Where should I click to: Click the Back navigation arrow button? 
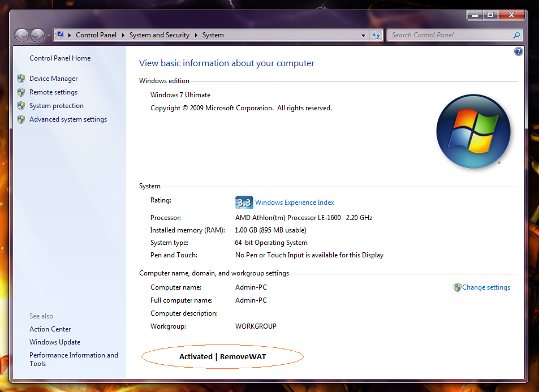point(22,35)
